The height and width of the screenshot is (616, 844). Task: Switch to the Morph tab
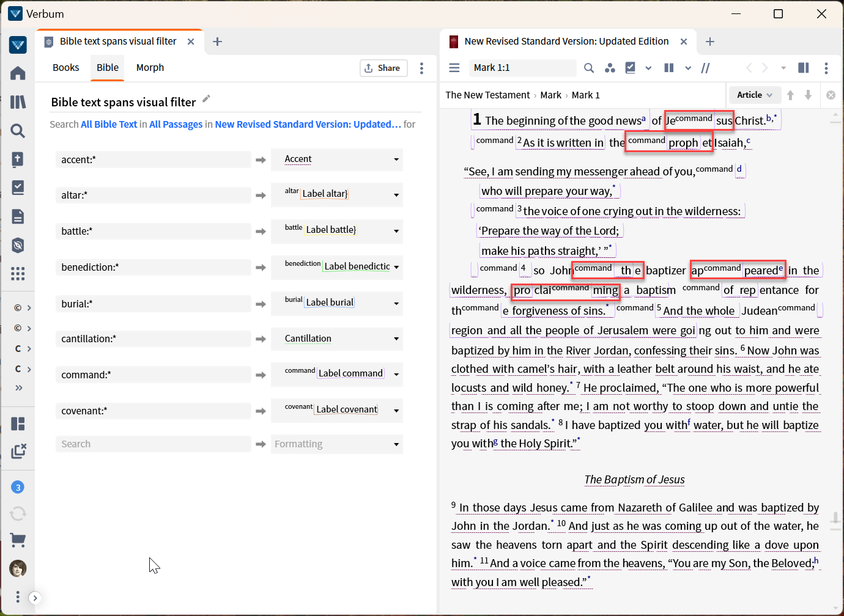coord(150,67)
